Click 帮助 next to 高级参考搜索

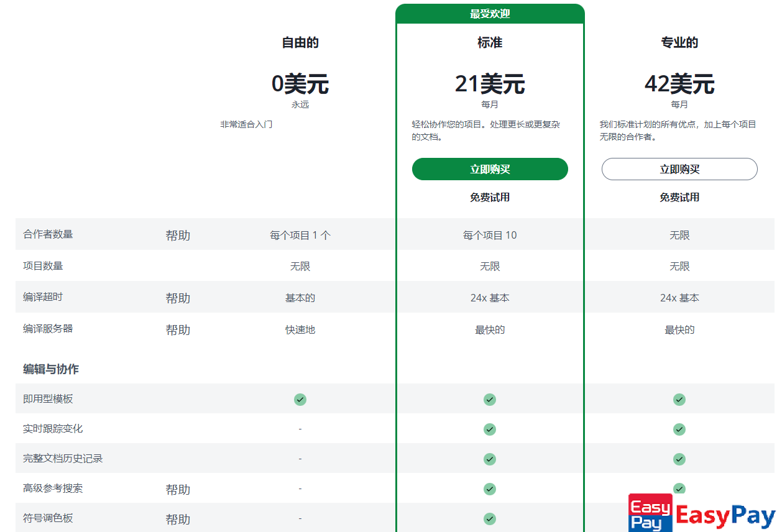point(178,490)
